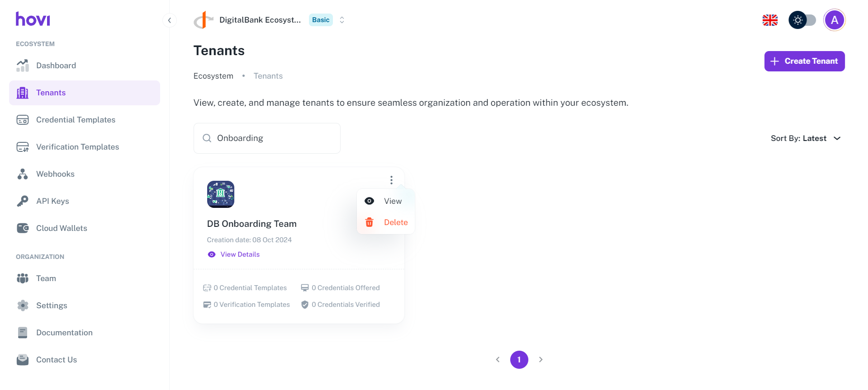Open the Webhooks page
Image resolution: width=868 pixels, height=390 pixels.
tap(55, 174)
